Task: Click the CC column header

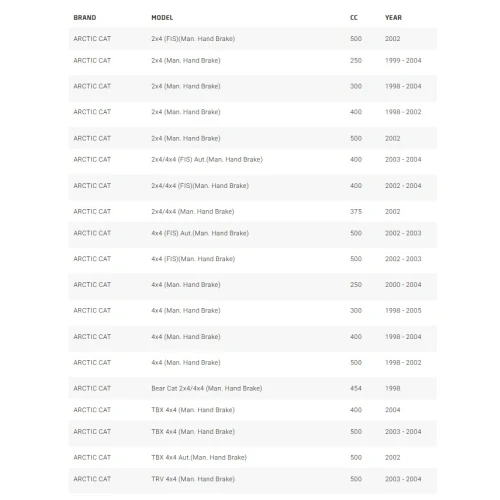Action: click(x=354, y=18)
